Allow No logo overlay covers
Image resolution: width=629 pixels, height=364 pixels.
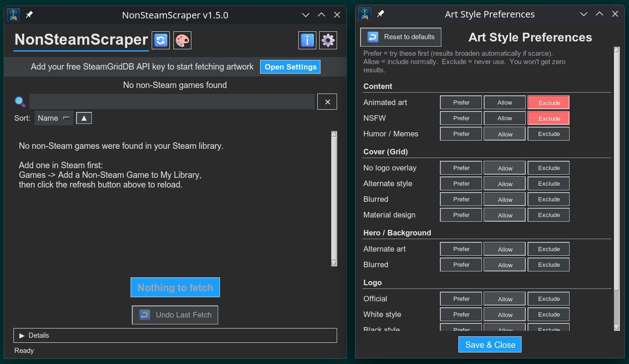(504, 168)
